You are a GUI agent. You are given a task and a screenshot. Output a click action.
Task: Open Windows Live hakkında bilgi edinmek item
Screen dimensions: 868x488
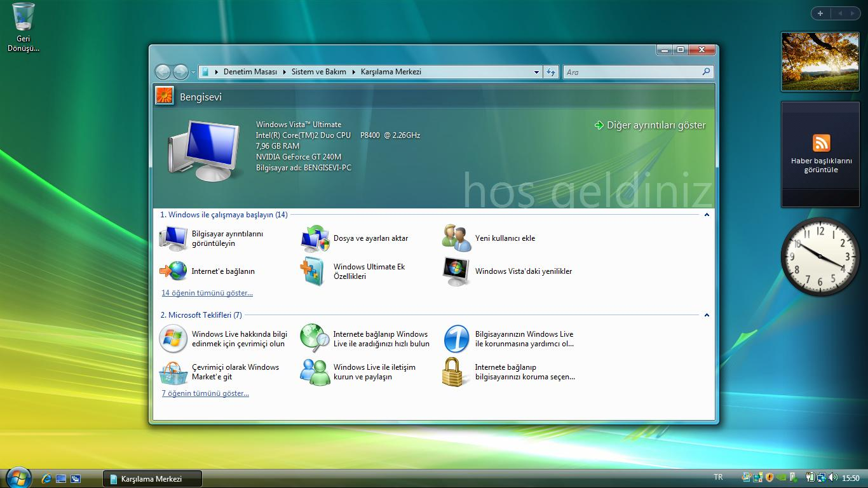coord(224,339)
